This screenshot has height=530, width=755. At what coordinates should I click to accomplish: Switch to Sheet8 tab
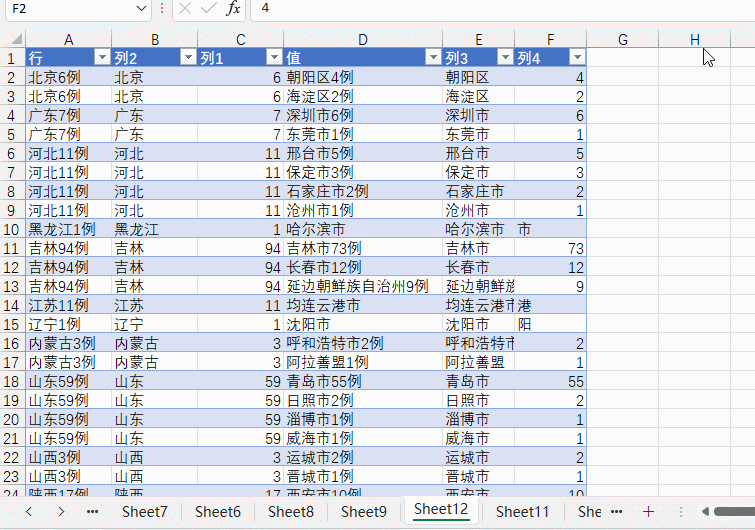coord(291,511)
